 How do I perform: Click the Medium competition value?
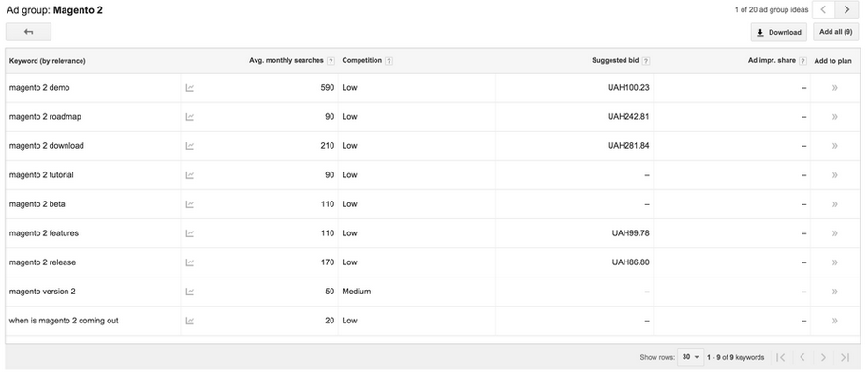tap(357, 292)
